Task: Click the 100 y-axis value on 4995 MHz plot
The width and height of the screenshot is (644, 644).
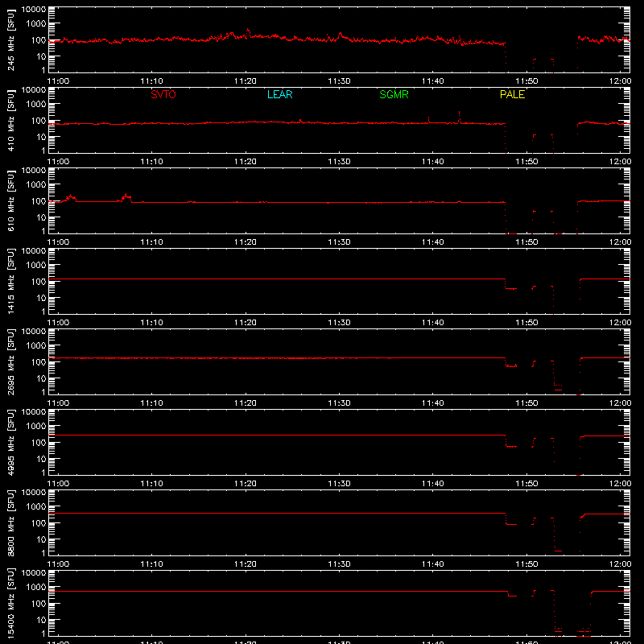Action: pyautogui.click(x=39, y=443)
